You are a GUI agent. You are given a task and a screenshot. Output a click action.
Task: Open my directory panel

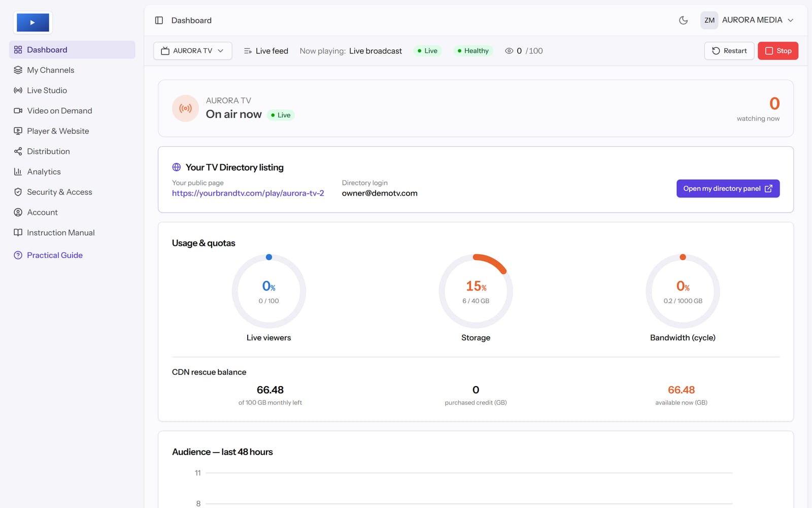728,188
